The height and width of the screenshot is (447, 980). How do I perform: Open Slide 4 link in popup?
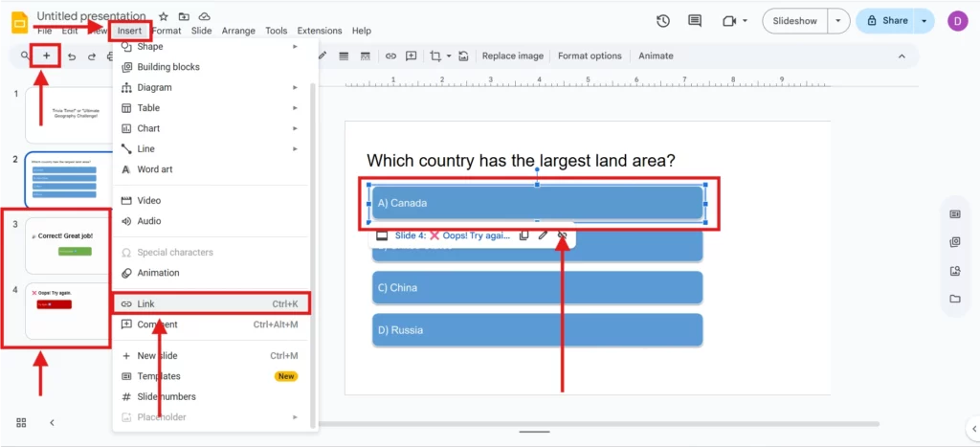(x=452, y=235)
